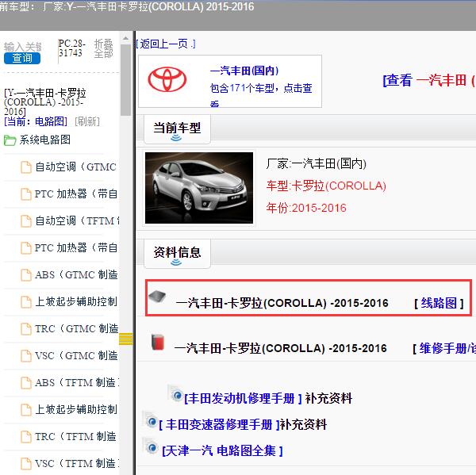Click document icon of second PTC 加热器 row
Screen dimensions: 476x475
point(26,248)
